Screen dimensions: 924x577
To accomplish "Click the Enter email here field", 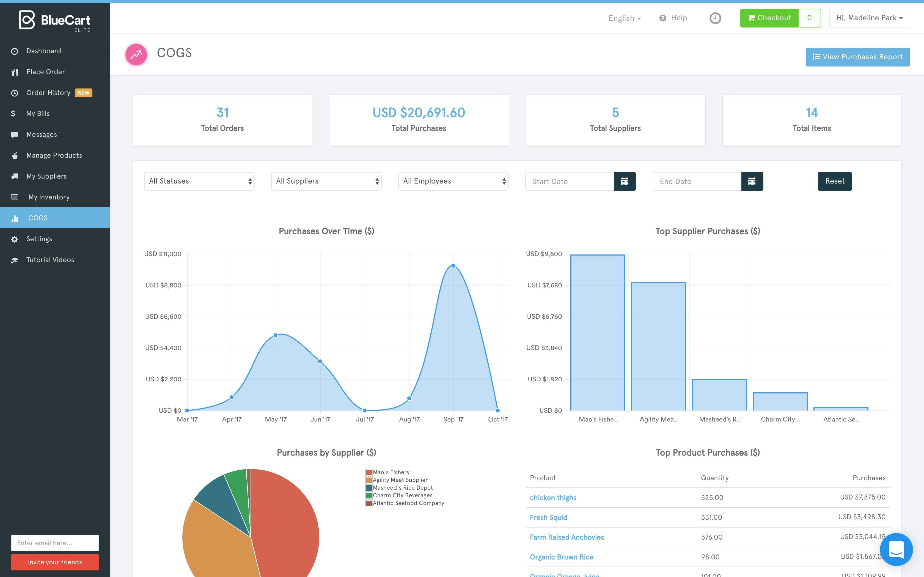I will [55, 543].
